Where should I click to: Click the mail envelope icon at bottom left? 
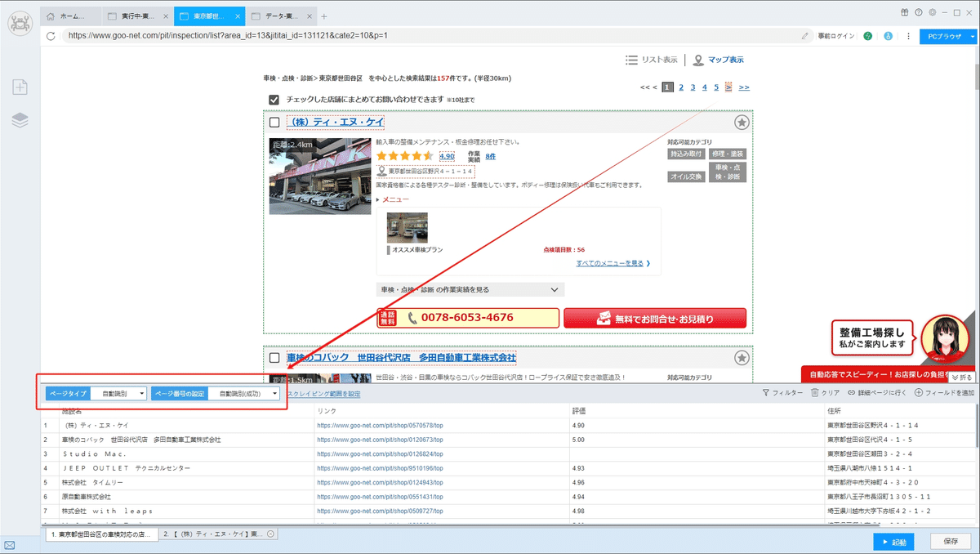click(10, 545)
